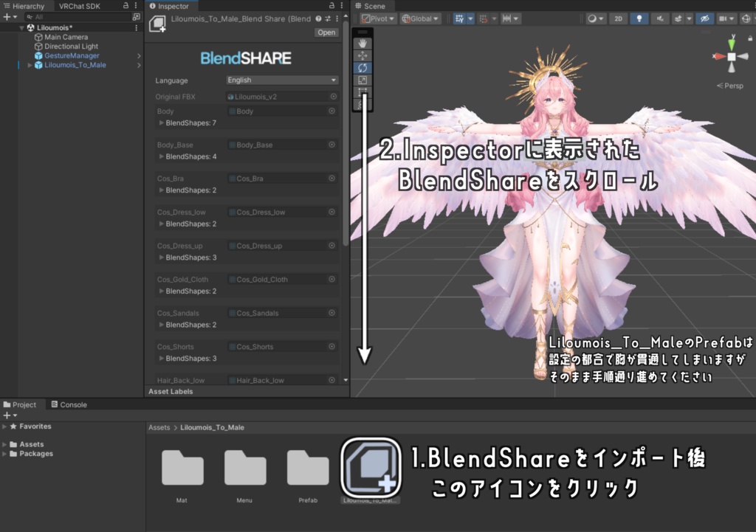
Task: Open the Global orientation dropdown
Action: [420, 18]
